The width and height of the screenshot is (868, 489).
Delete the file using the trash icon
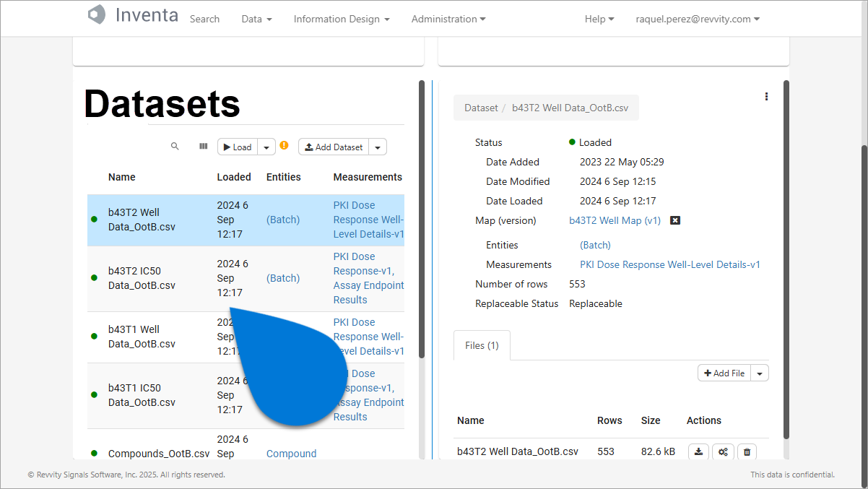[747, 451]
